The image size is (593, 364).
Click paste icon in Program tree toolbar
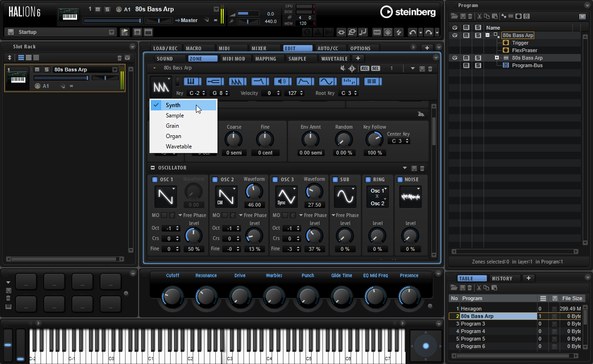coord(495,16)
